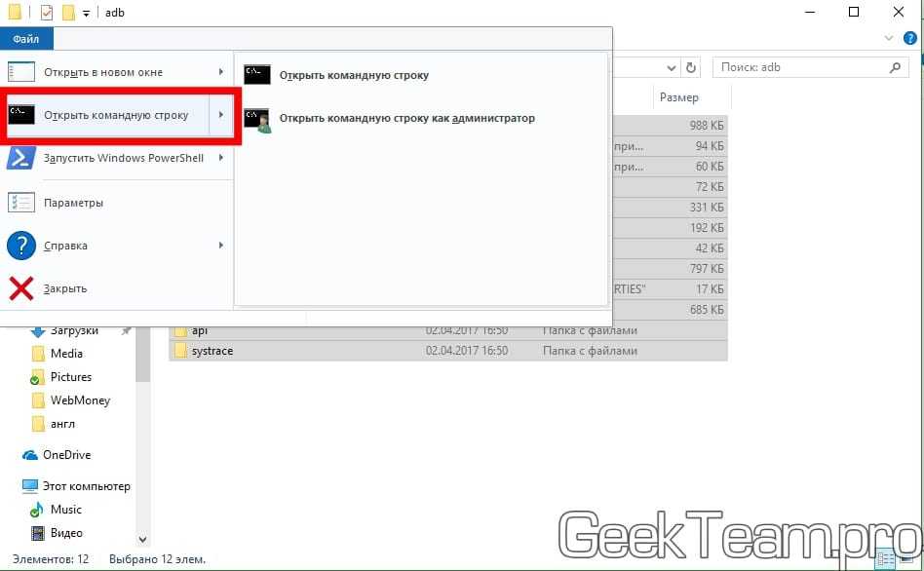Choose Открыть командную строку in the submenu
This screenshot has height=571, width=924.
[353, 75]
